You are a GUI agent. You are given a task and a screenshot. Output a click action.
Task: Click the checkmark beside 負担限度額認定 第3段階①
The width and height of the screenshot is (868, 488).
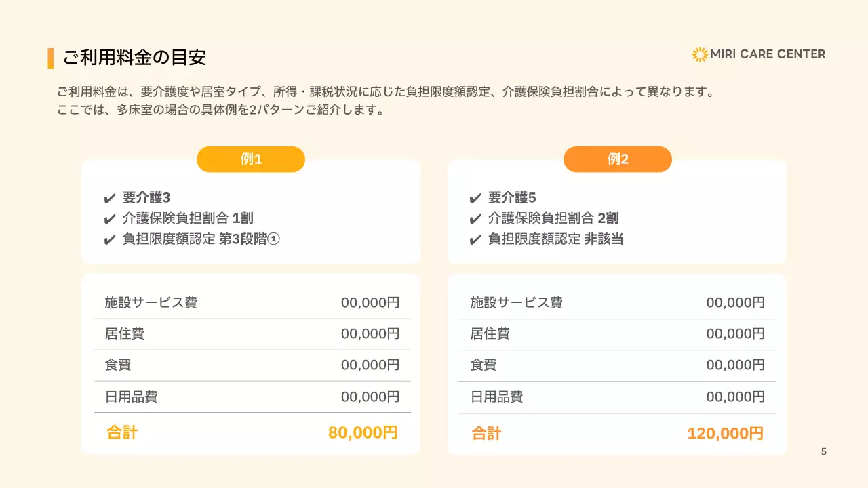(x=109, y=239)
